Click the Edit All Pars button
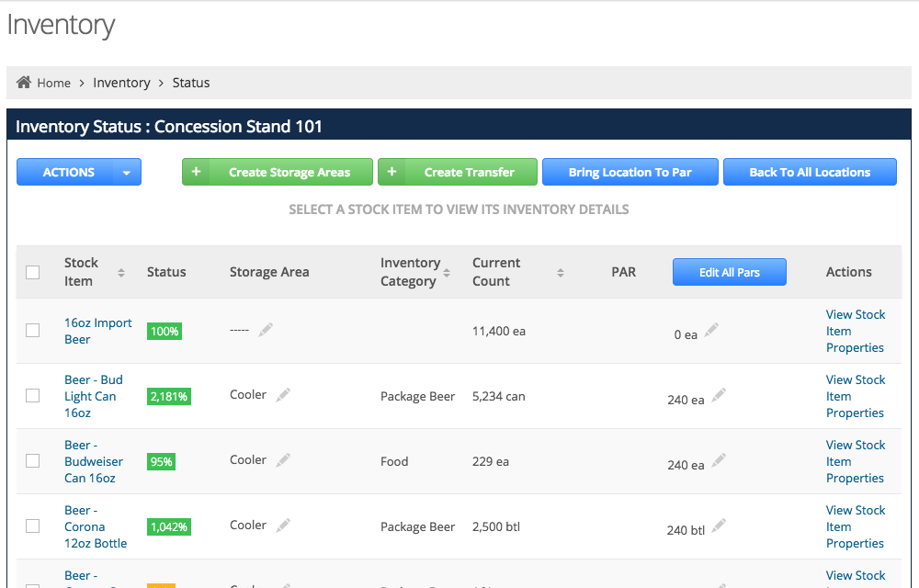 tap(729, 272)
